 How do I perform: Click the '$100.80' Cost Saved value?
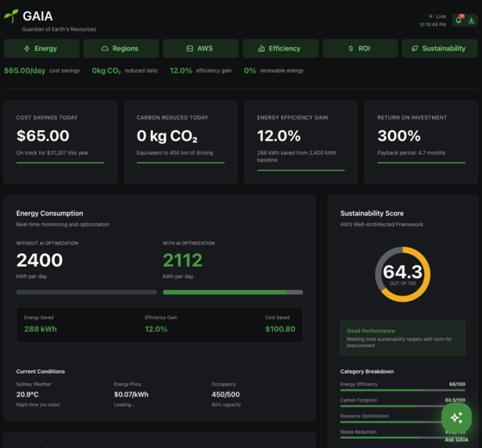pyautogui.click(x=280, y=329)
